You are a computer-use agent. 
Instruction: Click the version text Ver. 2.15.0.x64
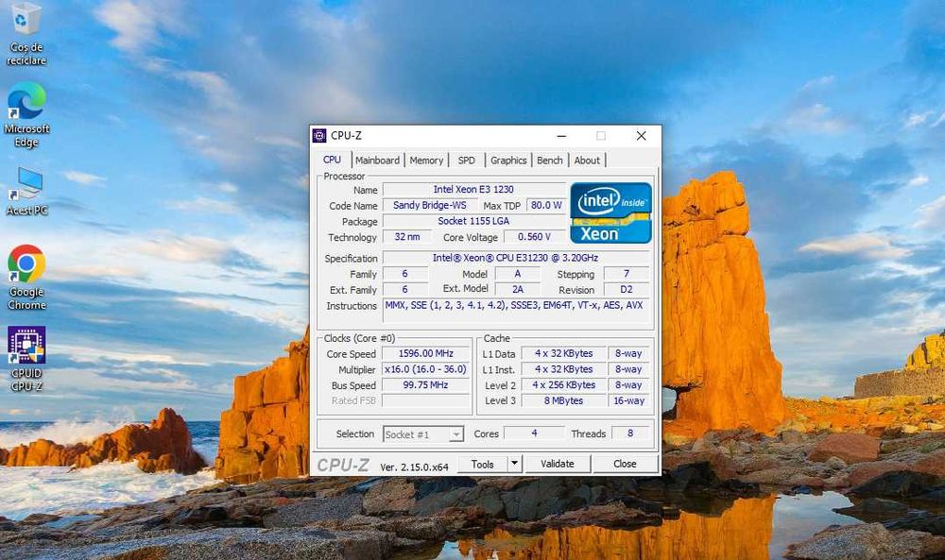414,467
